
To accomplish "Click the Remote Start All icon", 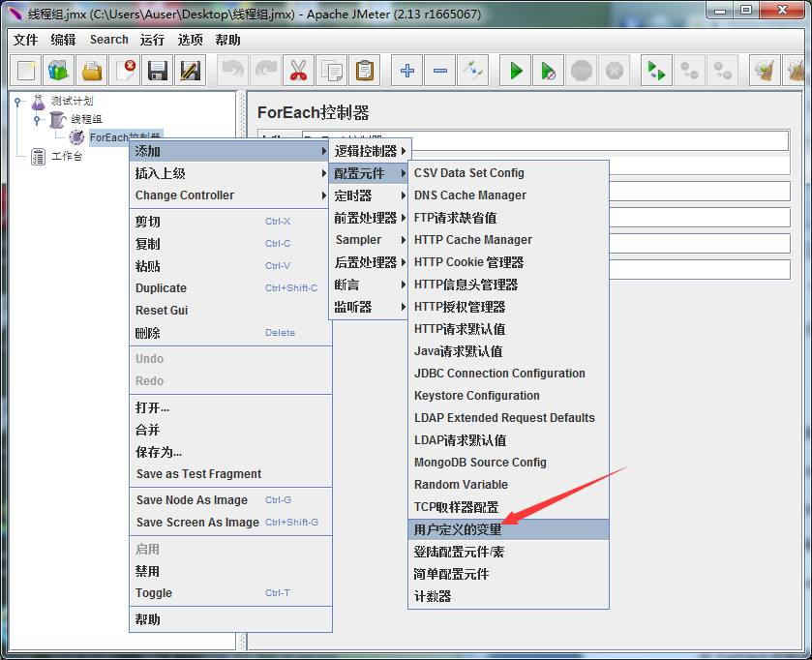I will 656,71.
